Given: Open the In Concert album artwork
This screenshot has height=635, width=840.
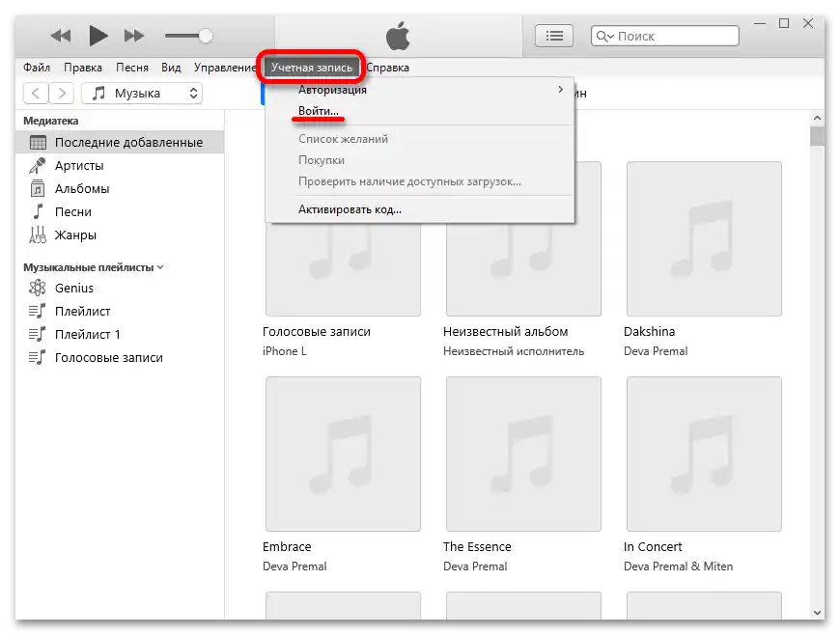Looking at the screenshot, I should [x=704, y=454].
